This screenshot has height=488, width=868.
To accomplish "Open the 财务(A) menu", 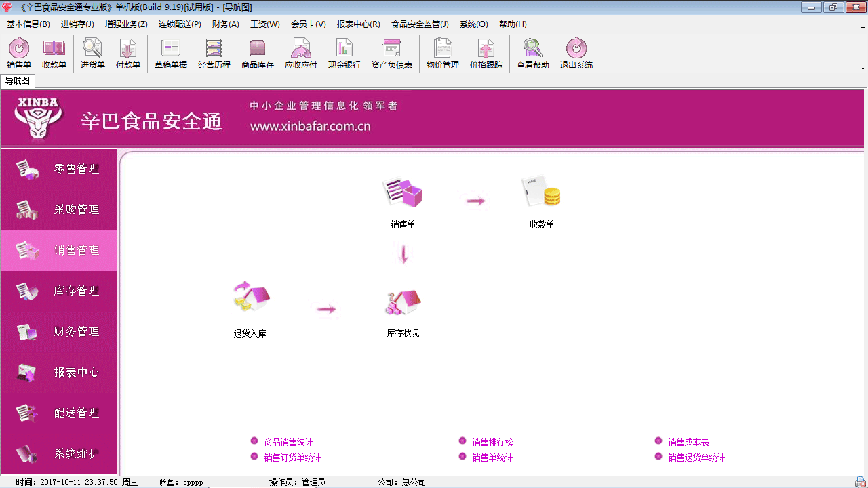I will tap(225, 24).
